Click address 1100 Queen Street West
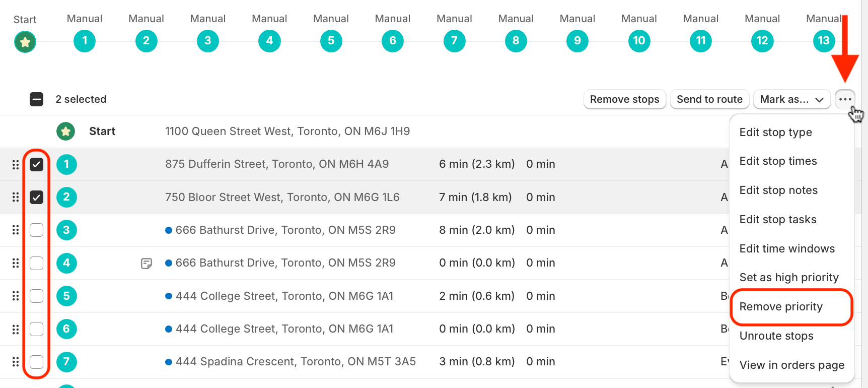Viewport: 868px width, 388px height. (287, 132)
